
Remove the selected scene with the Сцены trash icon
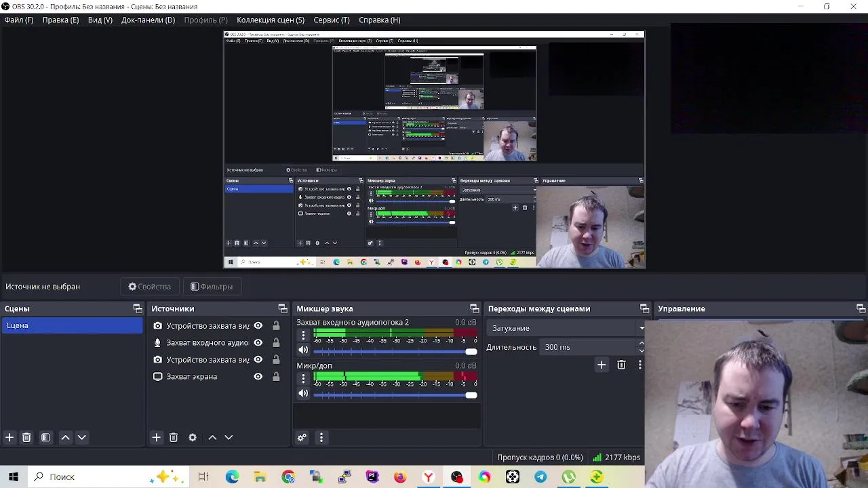[x=26, y=437]
